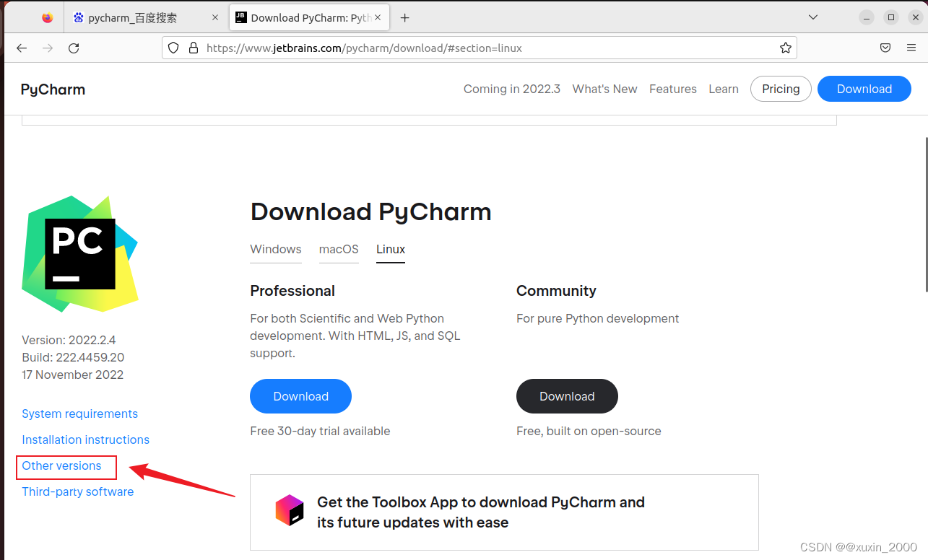Click the Get the Toolbox App heading
The image size is (928, 560).
(481, 512)
